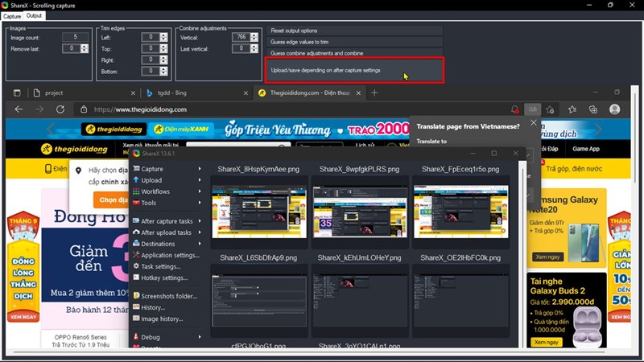Viewport: 644px width, 362px height.
Task: Reload the thegioididong page
Action: click(x=60, y=109)
